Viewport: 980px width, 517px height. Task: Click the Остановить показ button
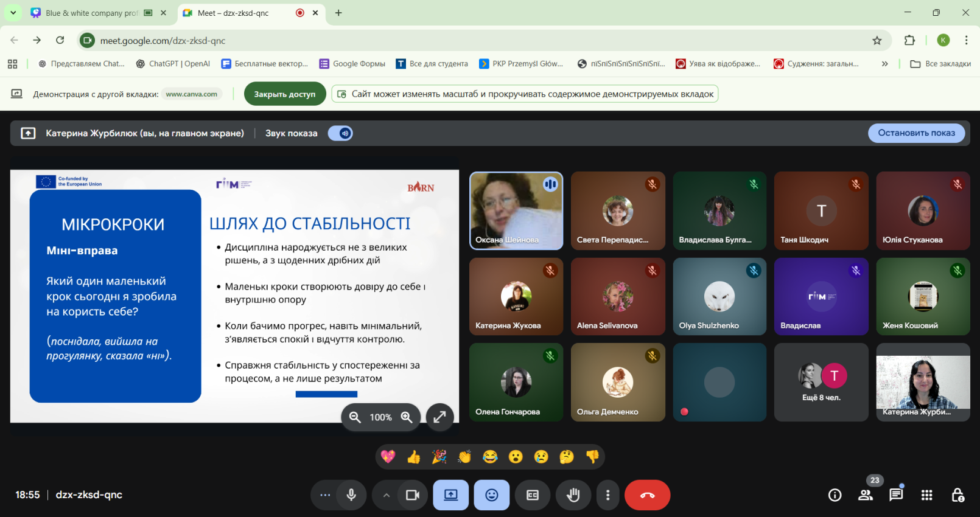pos(916,133)
